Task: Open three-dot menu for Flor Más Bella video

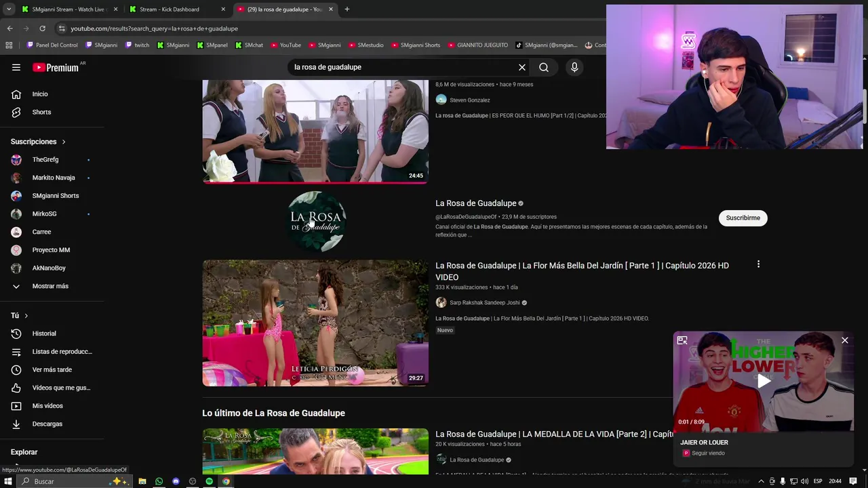Action: click(x=758, y=264)
